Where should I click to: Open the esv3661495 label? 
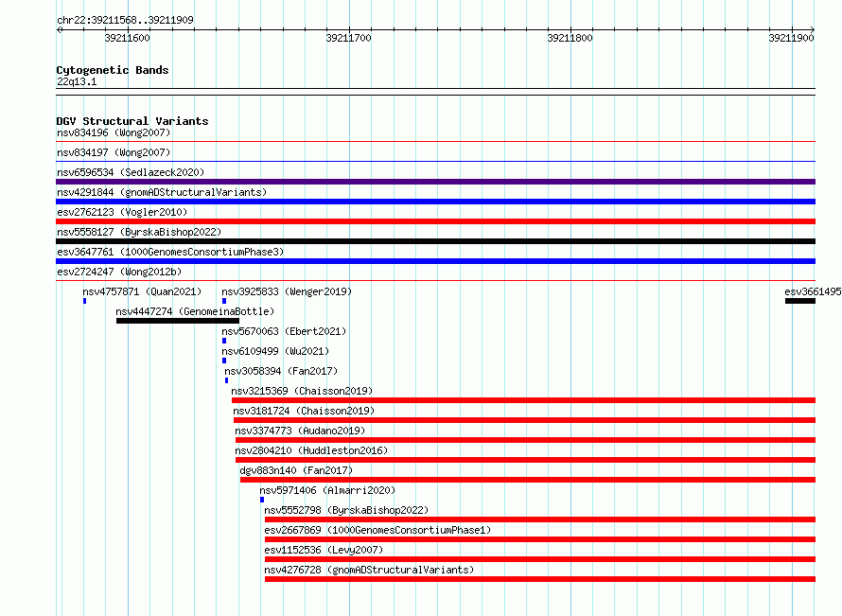point(813,291)
